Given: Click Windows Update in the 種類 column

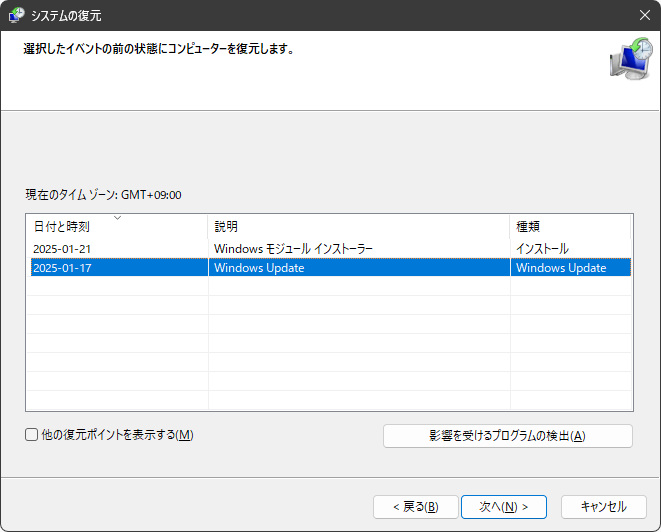Looking at the screenshot, I should point(561,268).
